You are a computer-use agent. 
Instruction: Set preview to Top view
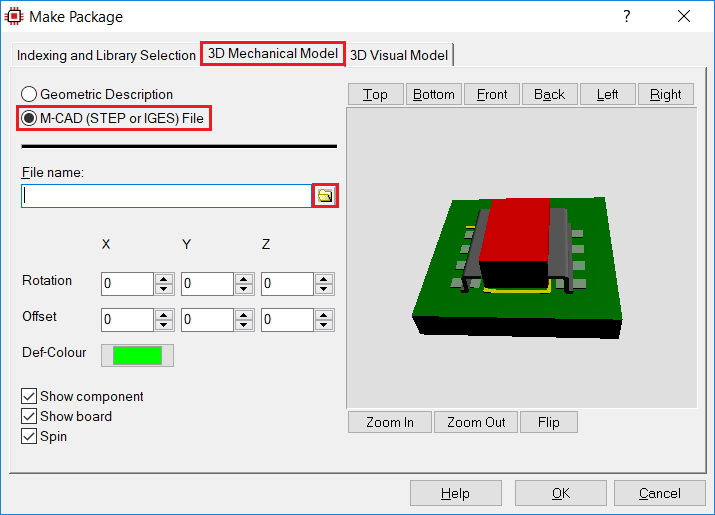[x=376, y=94]
